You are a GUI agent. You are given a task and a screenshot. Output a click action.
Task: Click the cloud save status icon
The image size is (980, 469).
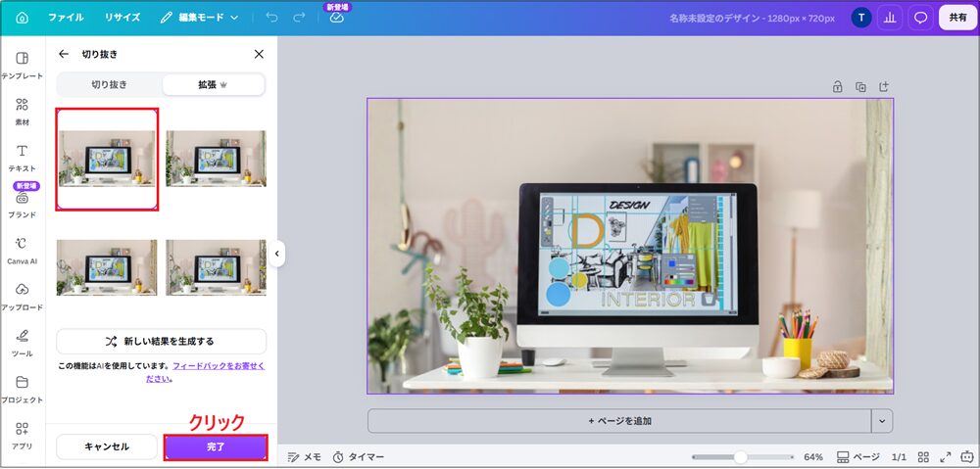pos(337,18)
